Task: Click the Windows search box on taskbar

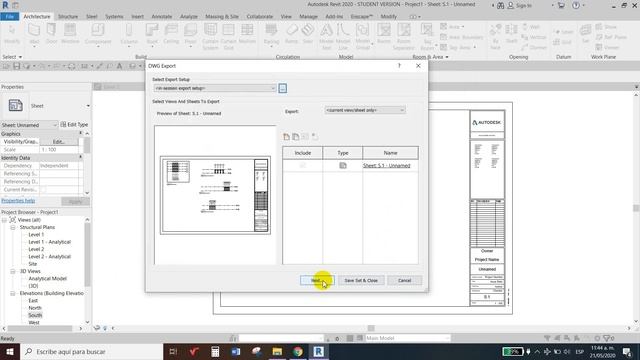Action: 91,351
